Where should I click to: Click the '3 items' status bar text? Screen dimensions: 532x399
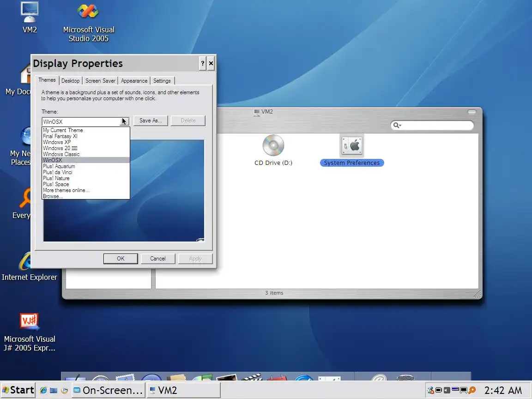(274, 293)
